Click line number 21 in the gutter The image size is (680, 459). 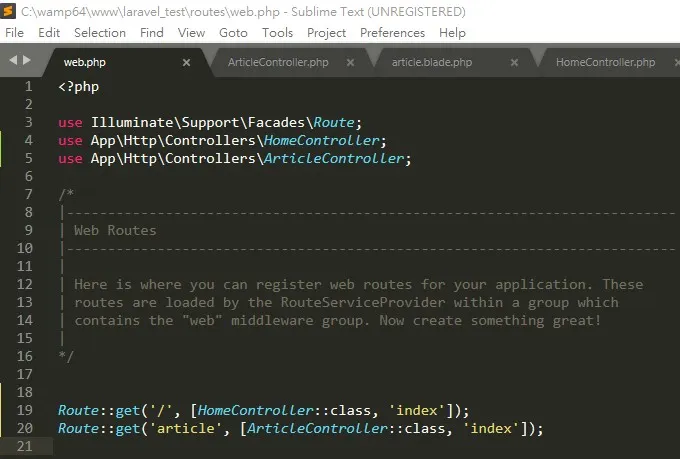(x=25, y=446)
